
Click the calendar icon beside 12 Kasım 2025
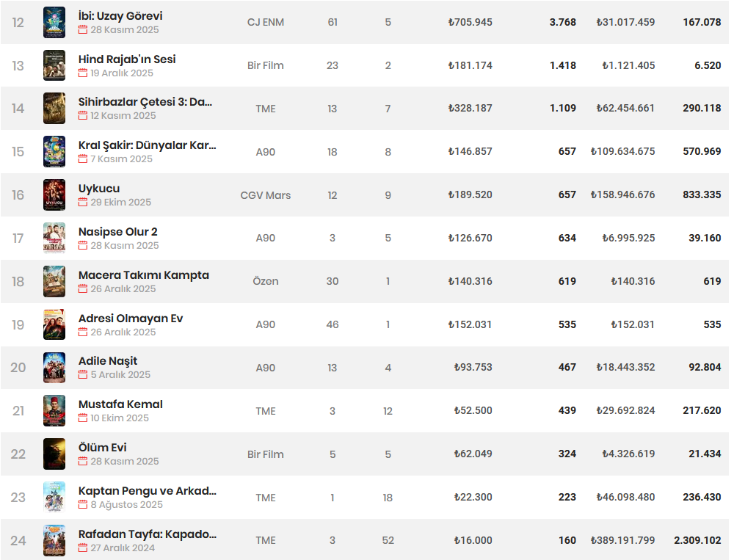83,115
